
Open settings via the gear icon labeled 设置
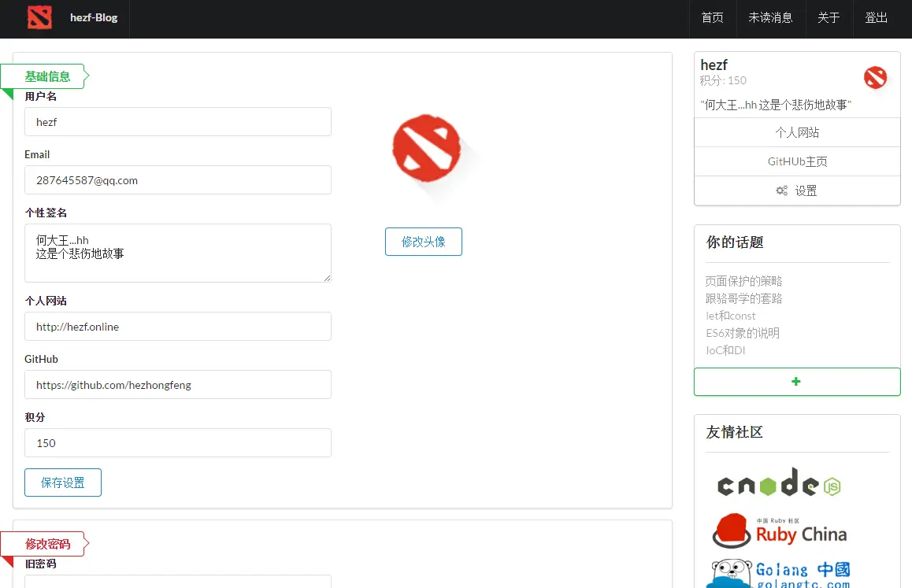[x=796, y=190]
